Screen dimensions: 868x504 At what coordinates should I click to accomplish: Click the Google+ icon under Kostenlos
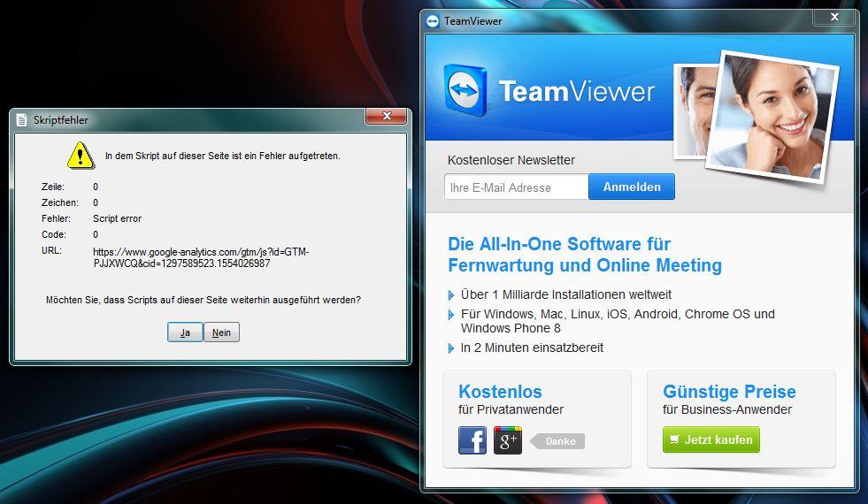pyautogui.click(x=508, y=440)
